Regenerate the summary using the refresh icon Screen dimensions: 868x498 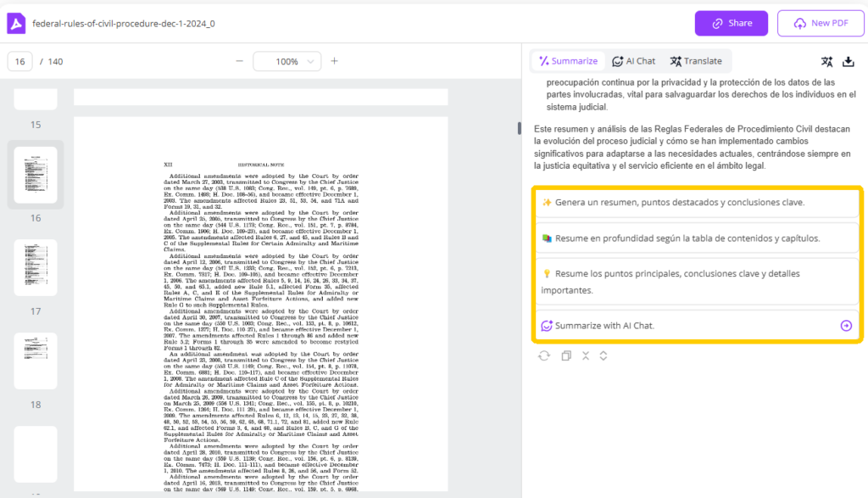coord(544,355)
